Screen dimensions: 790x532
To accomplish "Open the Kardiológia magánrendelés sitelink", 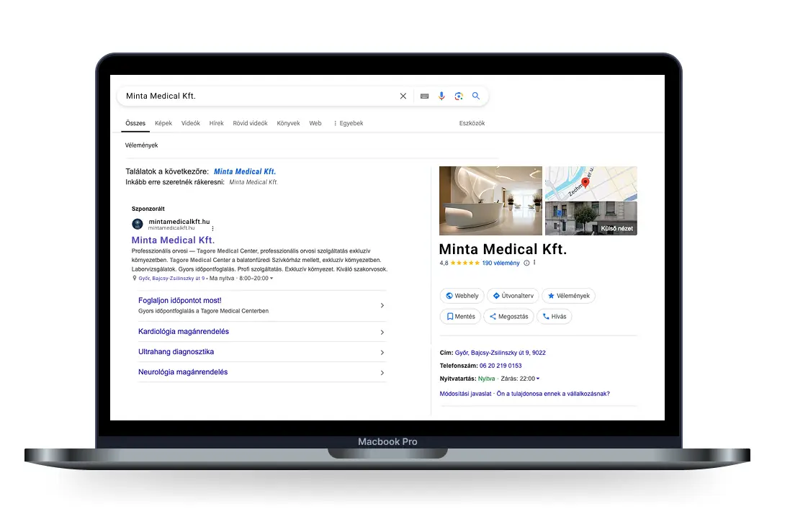I will point(184,332).
